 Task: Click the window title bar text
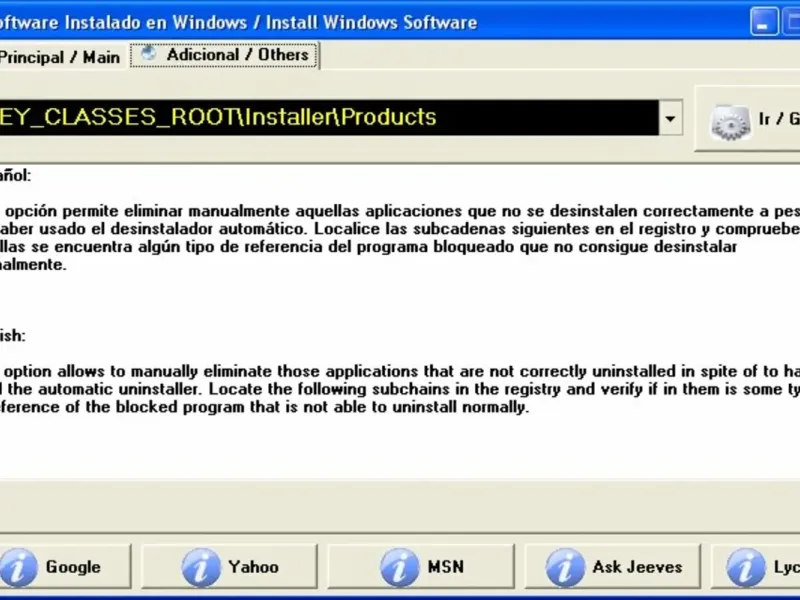[x=238, y=22]
